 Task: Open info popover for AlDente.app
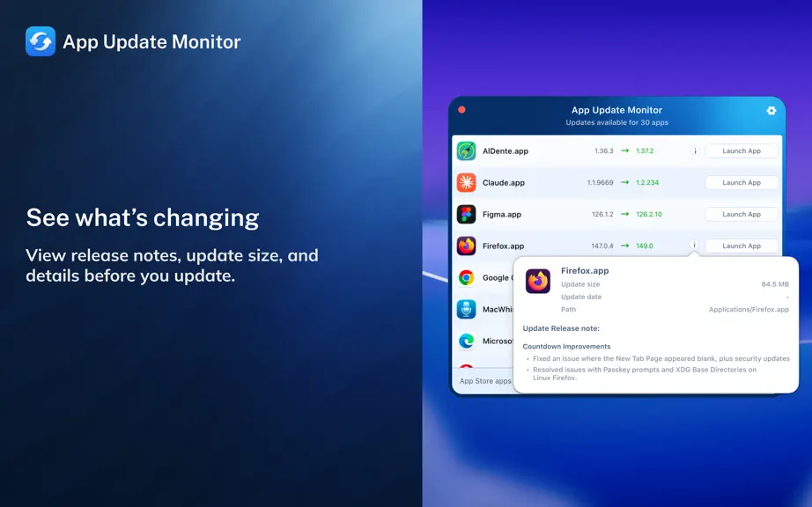(x=695, y=151)
